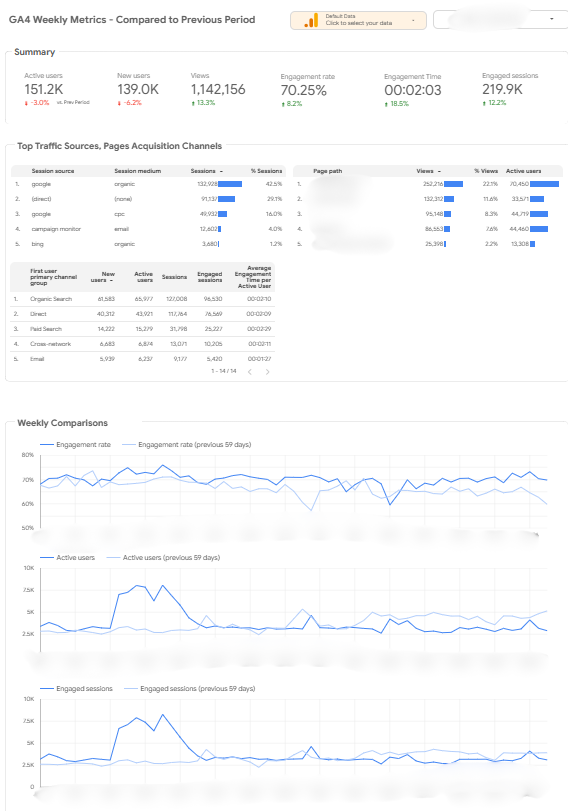This screenshot has height=811, width=568.
Task: Toggle the Engagement rate legend series
Action: point(76,445)
